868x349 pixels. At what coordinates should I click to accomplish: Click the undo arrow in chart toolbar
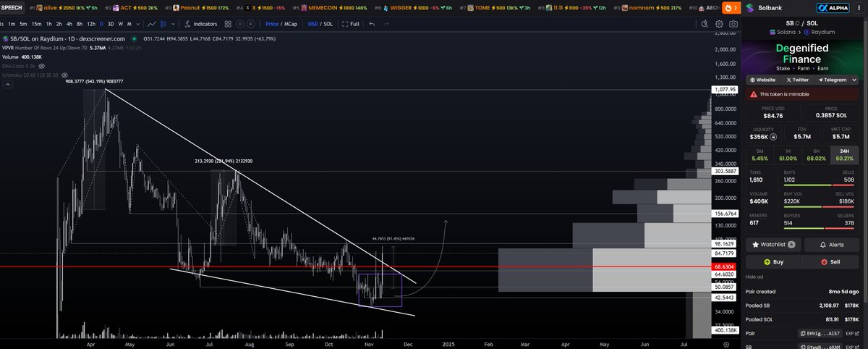point(372,24)
